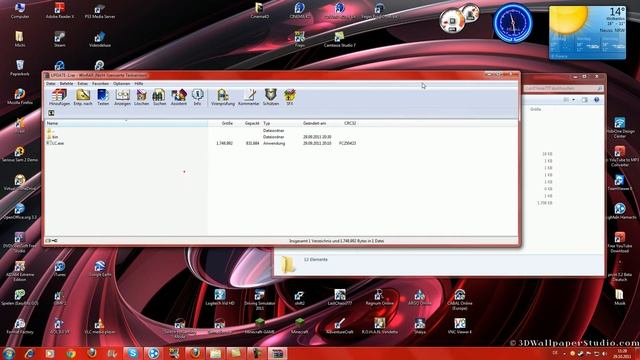Sort by the Gepackt column header
Viewport: 640px width, 360px height.
pyautogui.click(x=248, y=123)
